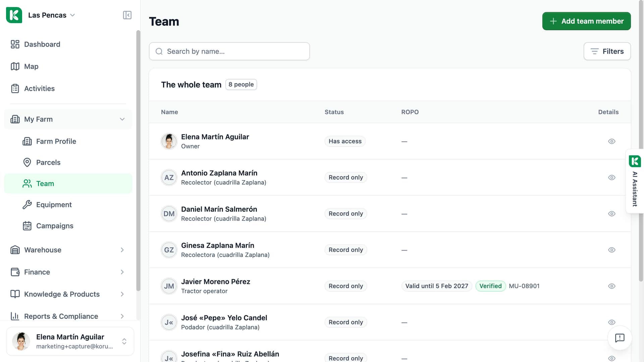Image resolution: width=644 pixels, height=362 pixels.
Task: View details for Antonio Zaplana Marín
Action: [612, 178]
